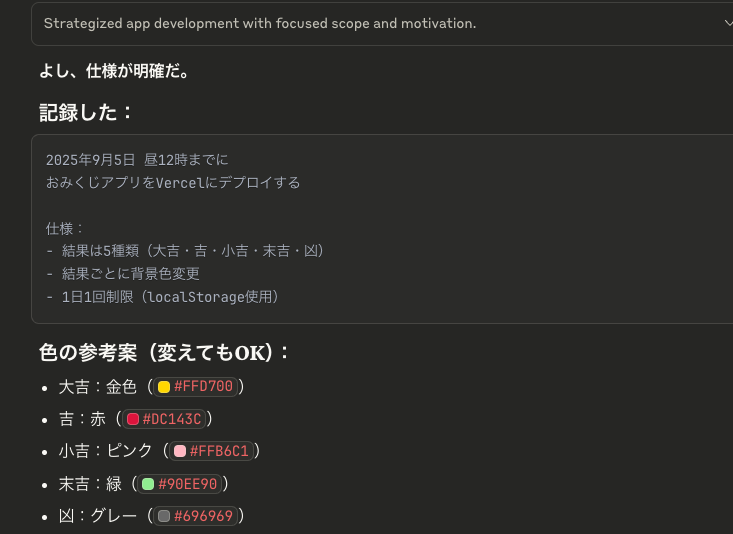Click the #DC143C hex code chip
Screen dimensions: 733x534
(x=164, y=419)
